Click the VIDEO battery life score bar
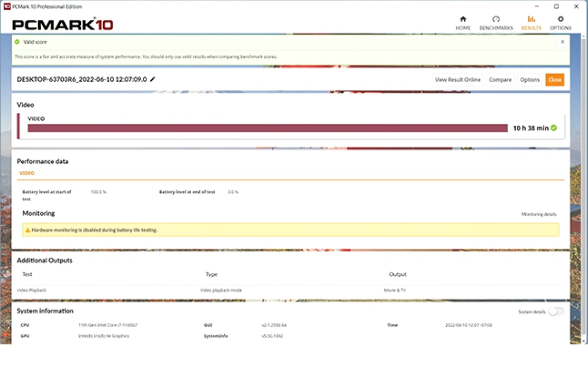Image resolution: width=588 pixels, height=368 pixels. [267, 128]
